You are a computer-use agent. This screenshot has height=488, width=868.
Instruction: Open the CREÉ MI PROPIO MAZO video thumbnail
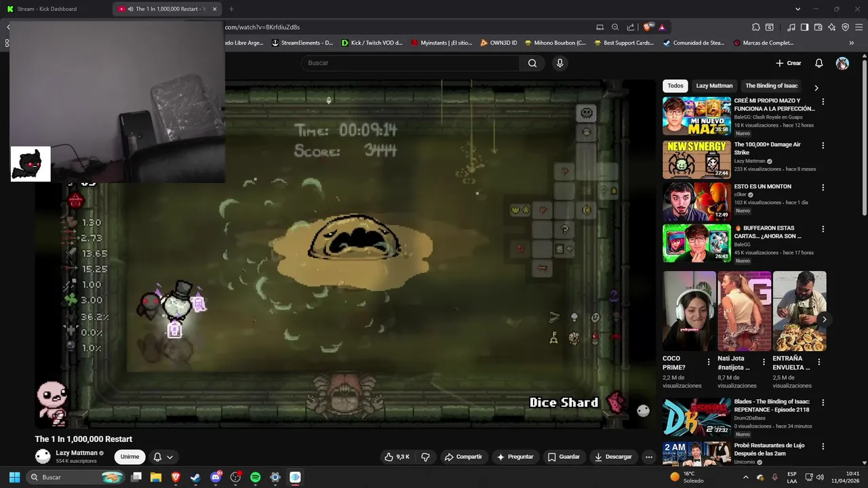click(696, 116)
